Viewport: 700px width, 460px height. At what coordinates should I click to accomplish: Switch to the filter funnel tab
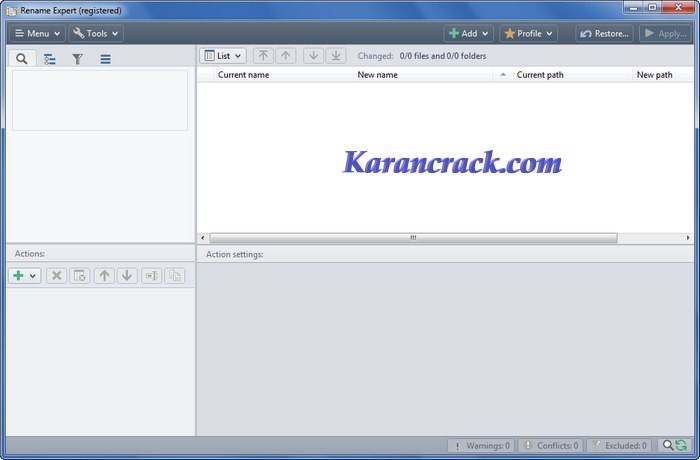(77, 59)
